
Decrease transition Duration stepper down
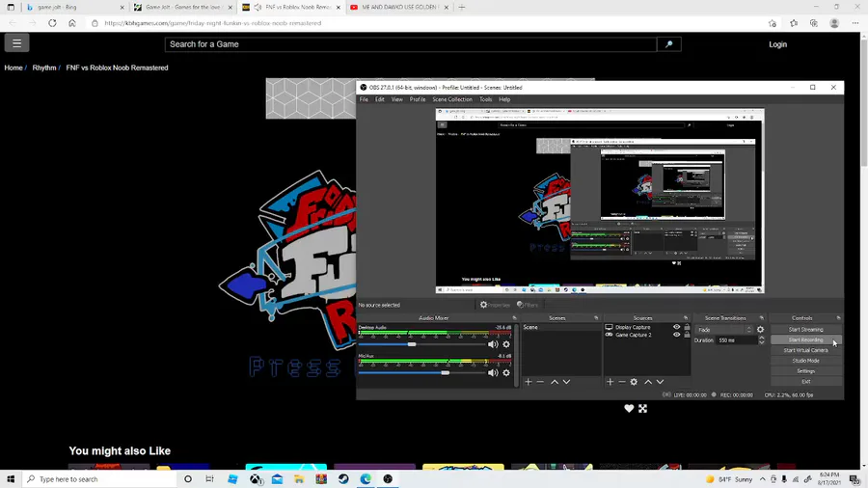(762, 342)
